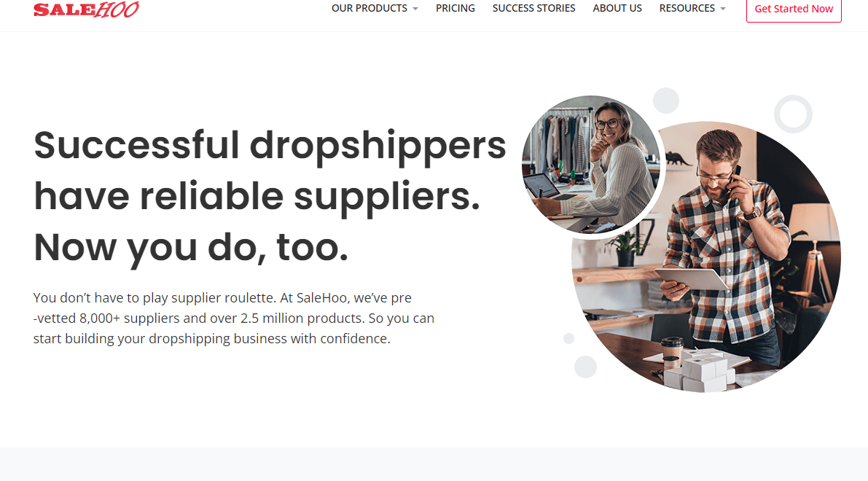Click the Get Started Now button

click(794, 9)
